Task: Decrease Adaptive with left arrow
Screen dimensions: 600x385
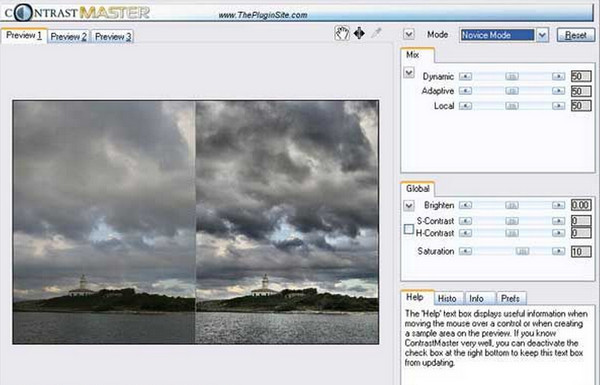Action: 466,91
